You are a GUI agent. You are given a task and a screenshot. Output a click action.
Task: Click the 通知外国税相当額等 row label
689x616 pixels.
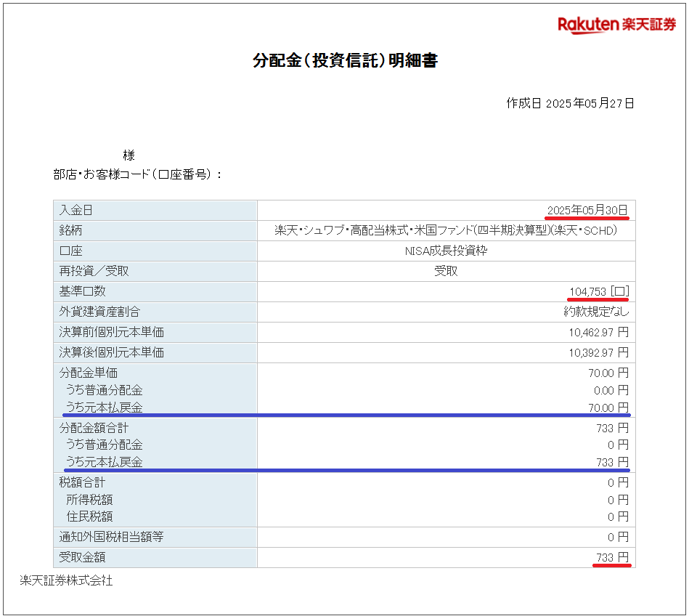click(111, 538)
